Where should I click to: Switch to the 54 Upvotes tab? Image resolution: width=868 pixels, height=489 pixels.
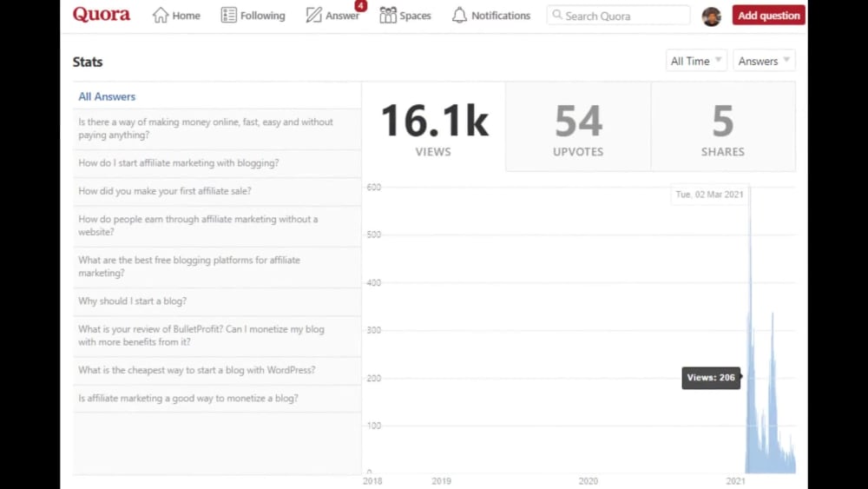pos(578,127)
